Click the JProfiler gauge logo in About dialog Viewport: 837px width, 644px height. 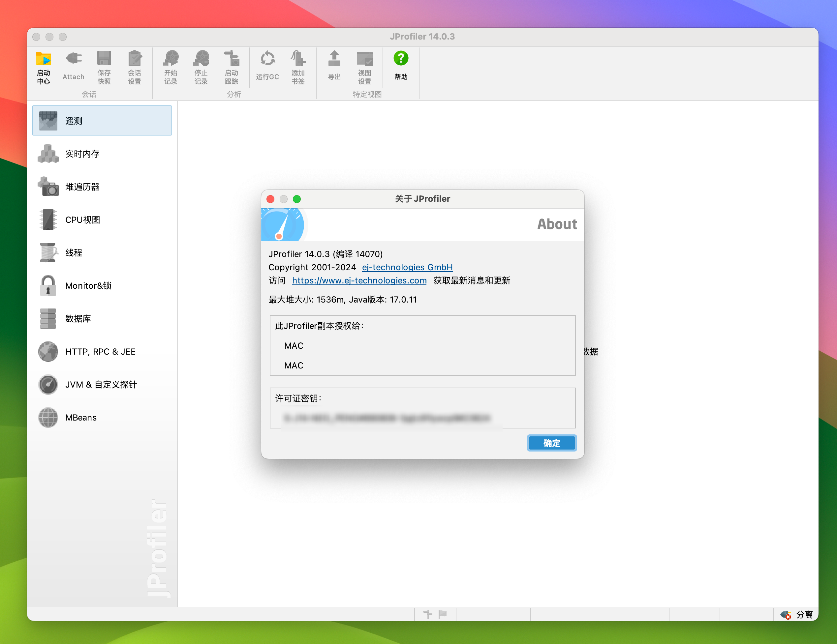point(283,225)
